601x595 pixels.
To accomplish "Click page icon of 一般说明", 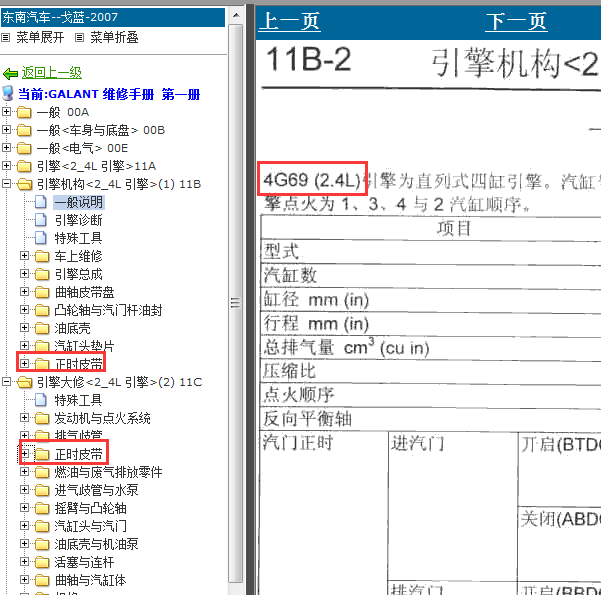I will [41, 202].
